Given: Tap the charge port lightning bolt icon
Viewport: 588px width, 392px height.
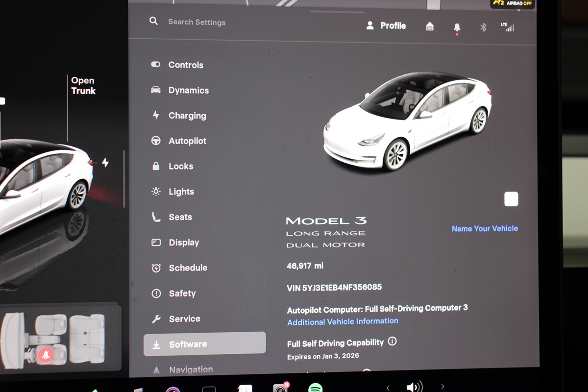Looking at the screenshot, I should 105,163.
